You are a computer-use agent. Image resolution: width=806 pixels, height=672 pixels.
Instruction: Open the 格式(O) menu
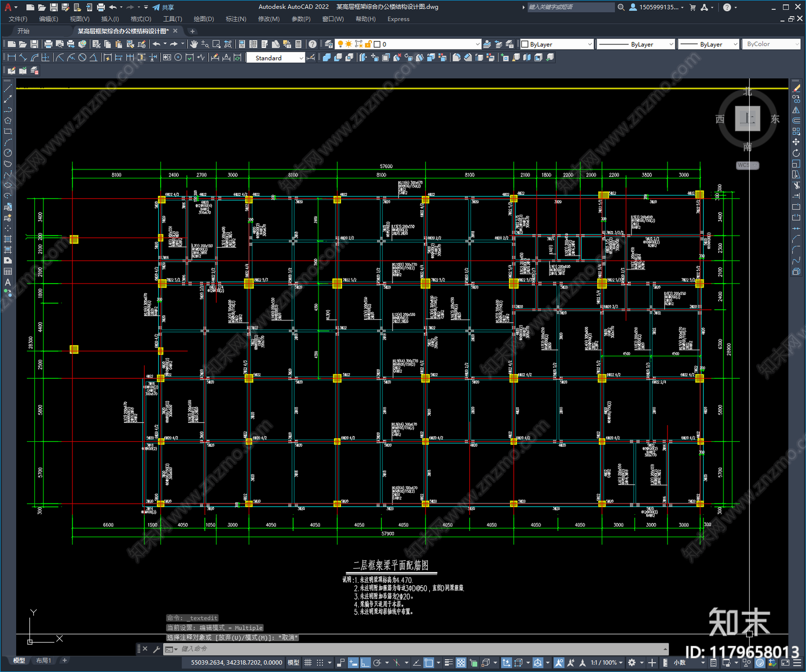tap(141, 19)
